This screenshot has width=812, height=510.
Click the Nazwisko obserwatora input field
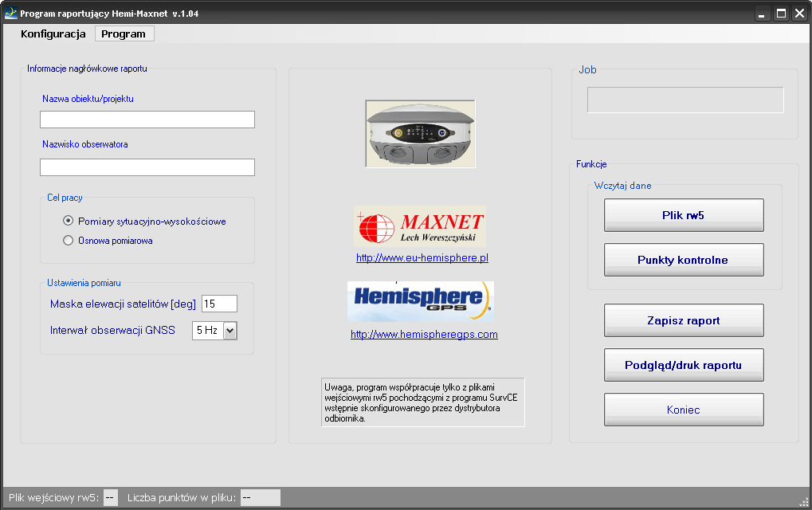pos(147,167)
